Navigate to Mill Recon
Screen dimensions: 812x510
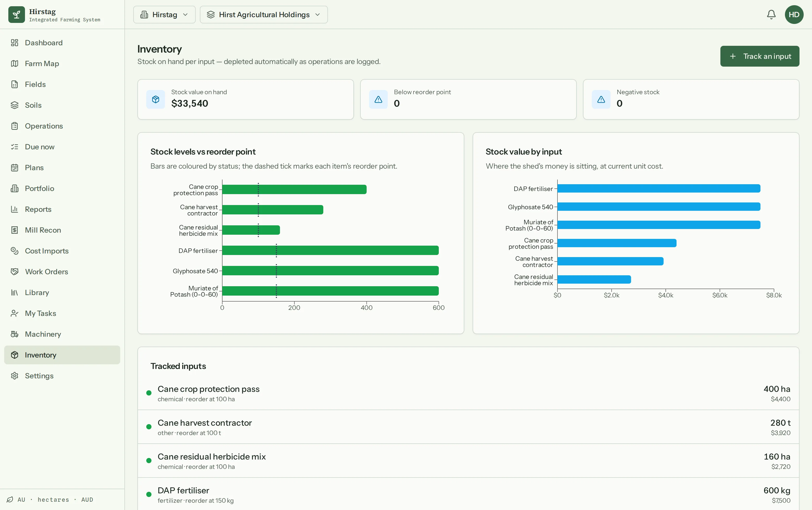[62, 230]
